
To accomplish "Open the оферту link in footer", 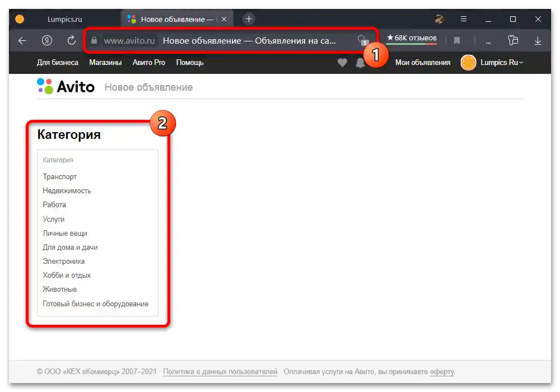I will tap(442, 372).
